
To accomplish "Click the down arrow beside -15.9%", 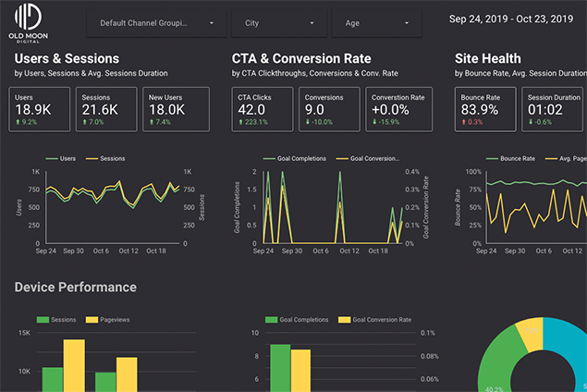I will (x=374, y=122).
